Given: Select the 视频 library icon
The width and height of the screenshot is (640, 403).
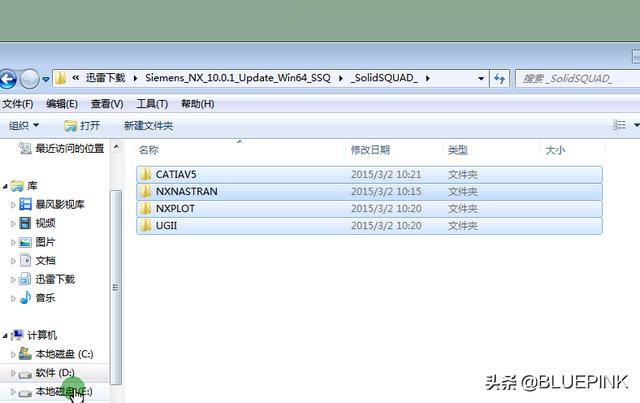Looking at the screenshot, I should click(x=25, y=223).
